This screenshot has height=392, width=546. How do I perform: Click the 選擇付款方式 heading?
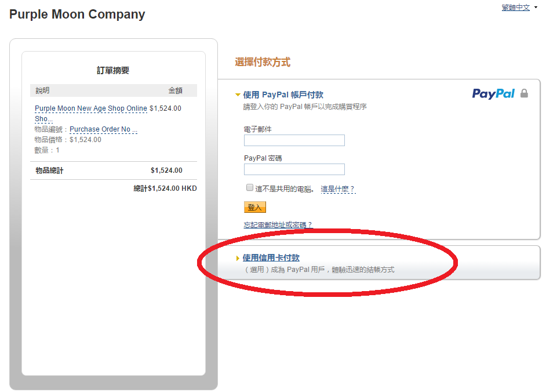[x=263, y=62]
